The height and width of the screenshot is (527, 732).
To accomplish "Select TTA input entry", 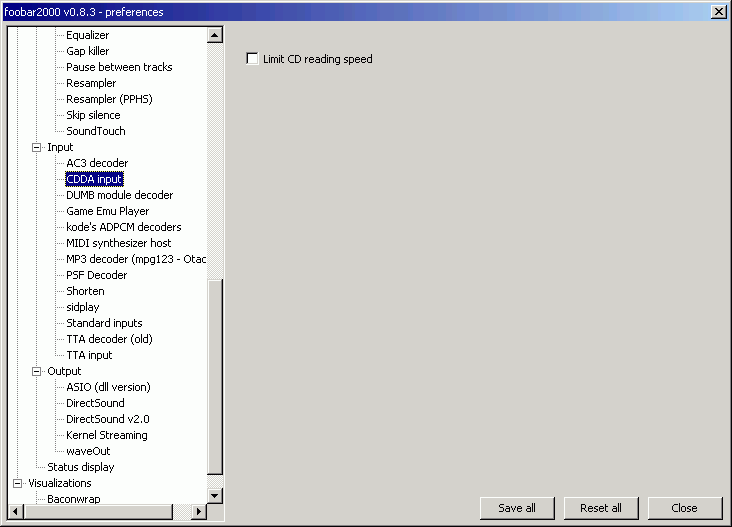I will 89,355.
